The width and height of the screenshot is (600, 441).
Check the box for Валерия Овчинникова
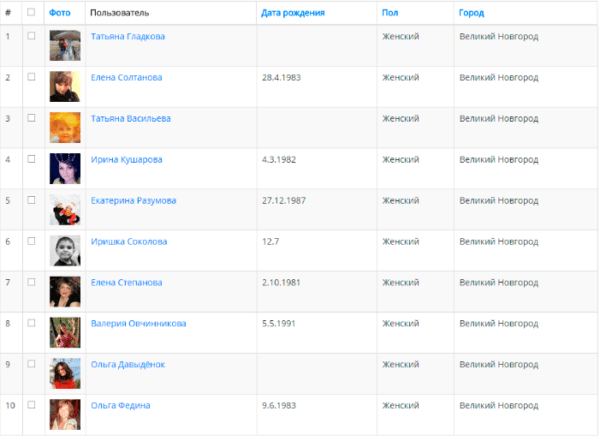tap(31, 323)
